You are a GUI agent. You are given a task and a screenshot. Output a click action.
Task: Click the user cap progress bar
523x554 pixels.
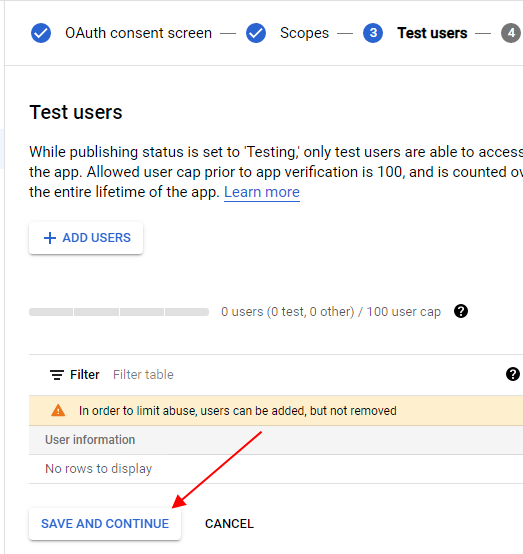119,312
